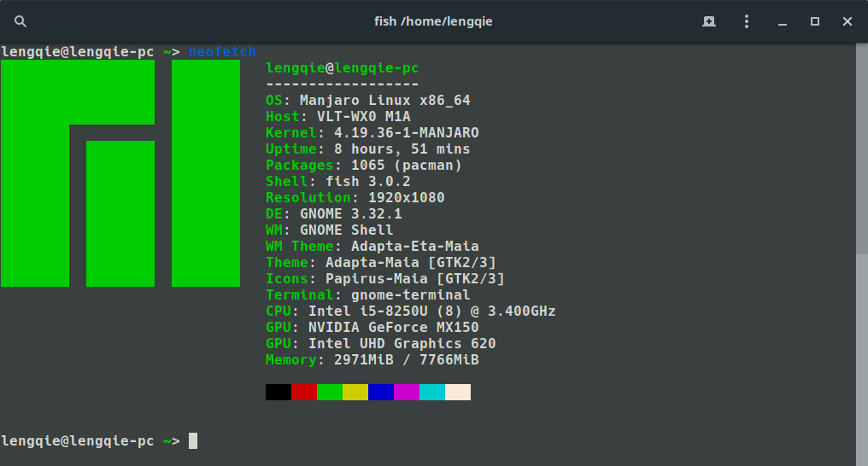Click the cream white color block
868x466 pixels.
(x=458, y=392)
